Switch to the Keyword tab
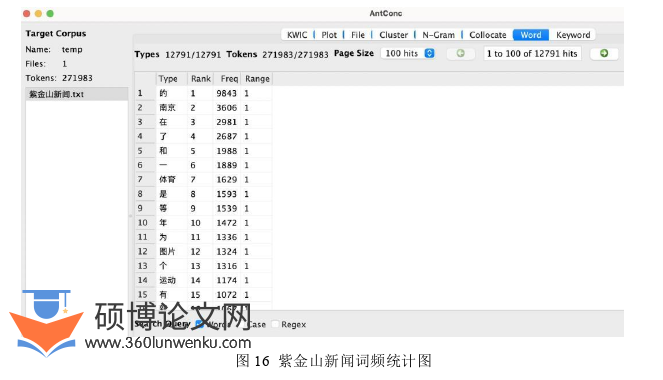This screenshot has width=663, height=380. point(573,35)
